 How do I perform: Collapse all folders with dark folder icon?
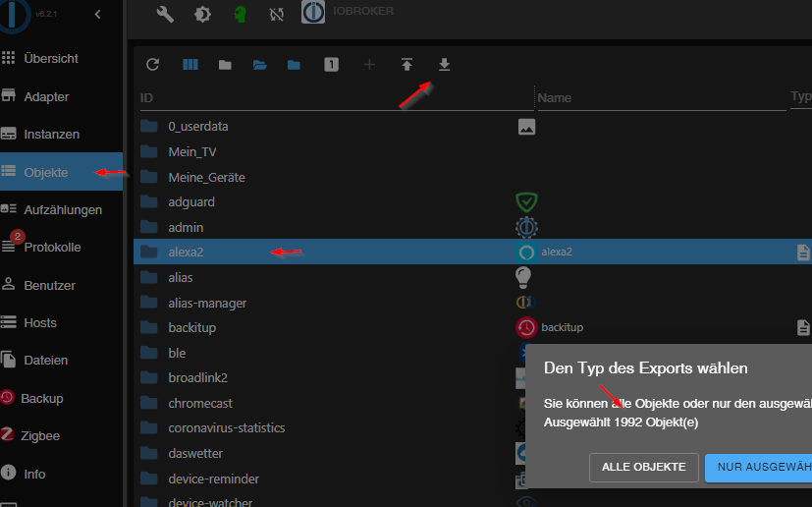[x=225, y=65]
